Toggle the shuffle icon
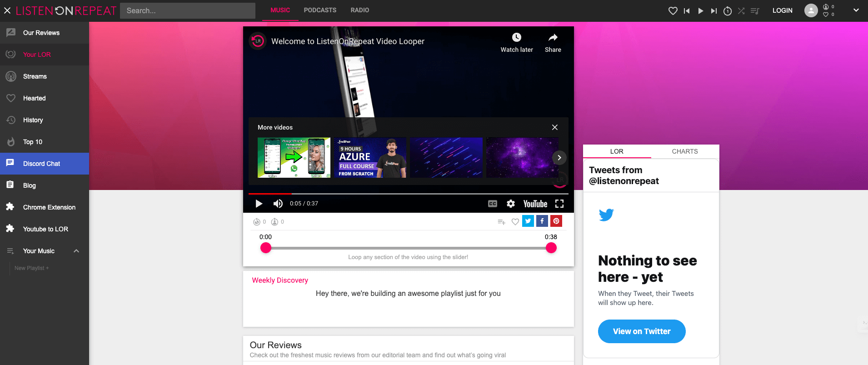 click(741, 10)
